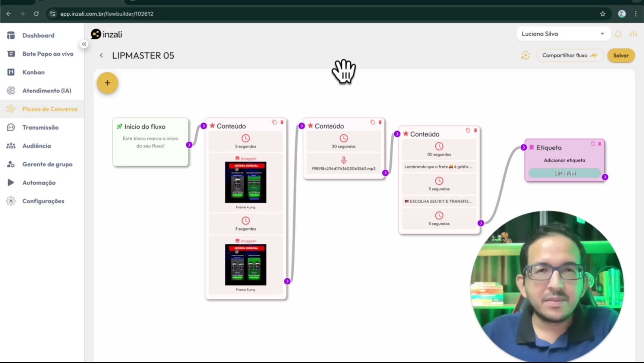Add a new block with plus button
Viewport: 644px width, 363px height.
(107, 83)
